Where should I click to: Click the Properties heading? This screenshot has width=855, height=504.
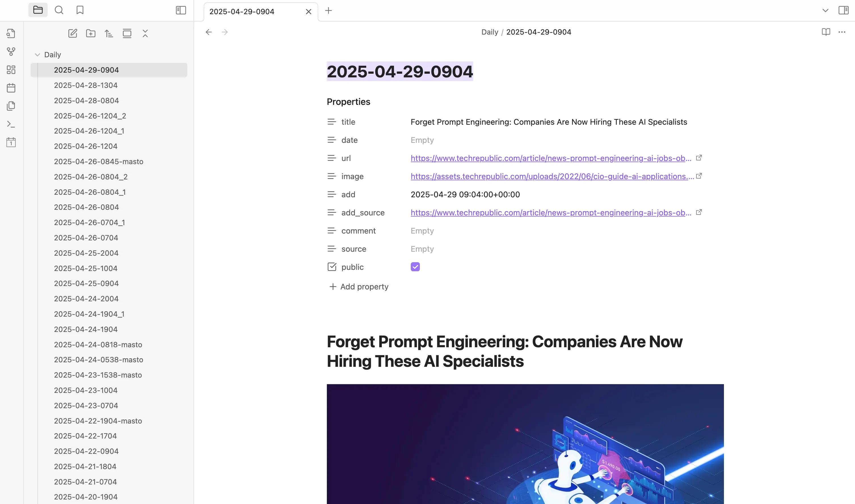click(348, 102)
